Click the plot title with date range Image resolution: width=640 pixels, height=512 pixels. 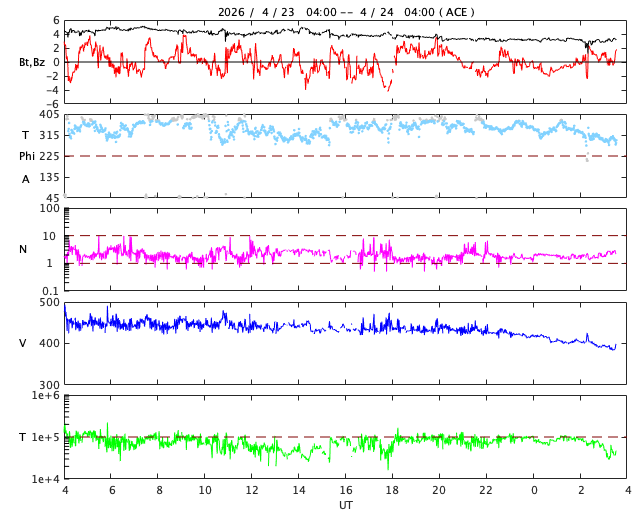click(346, 12)
